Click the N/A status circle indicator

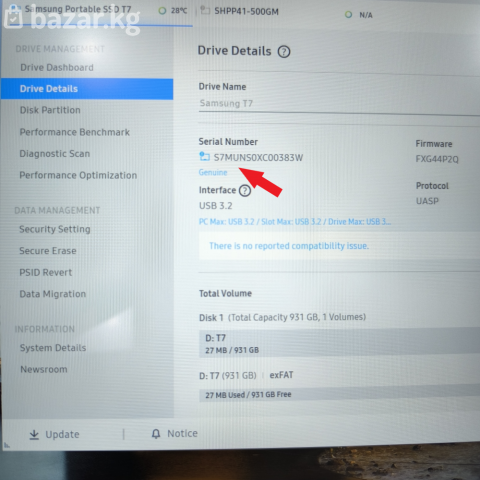coord(348,15)
